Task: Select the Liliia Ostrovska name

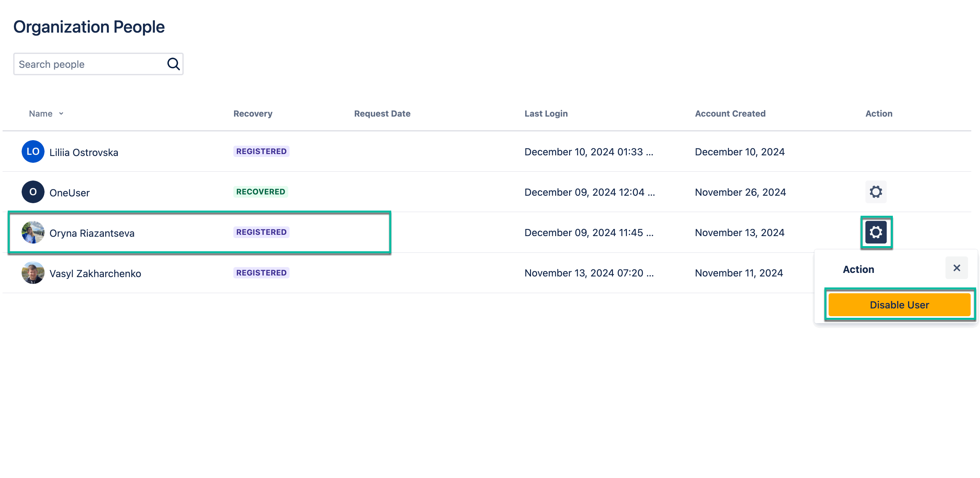Action: click(84, 152)
